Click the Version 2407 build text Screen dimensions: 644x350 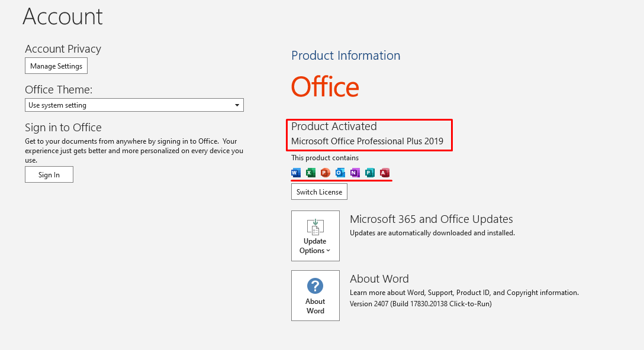point(421,304)
